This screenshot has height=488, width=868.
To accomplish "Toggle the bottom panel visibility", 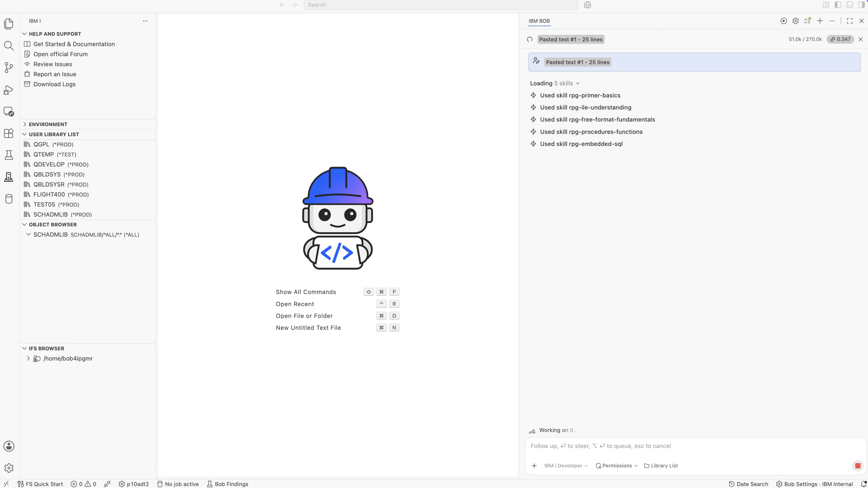I will (850, 5).
